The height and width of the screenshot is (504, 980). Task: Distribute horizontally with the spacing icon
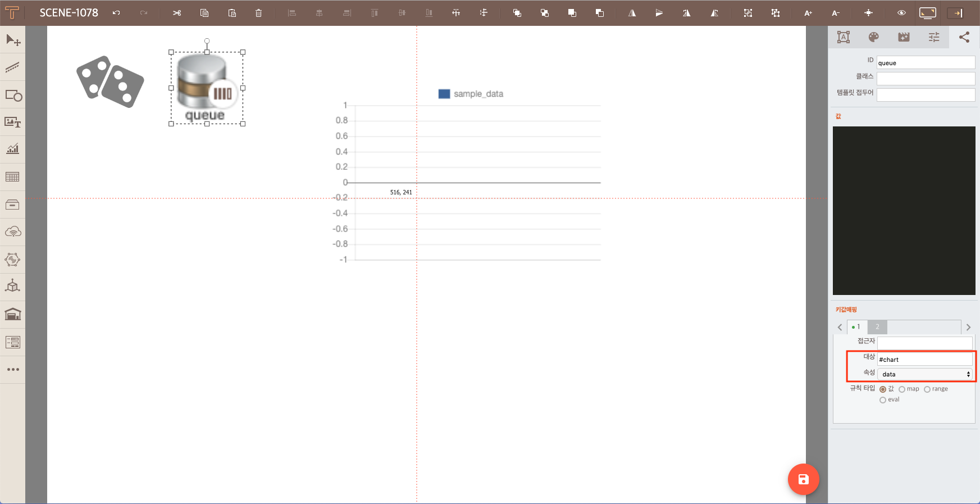point(456,13)
